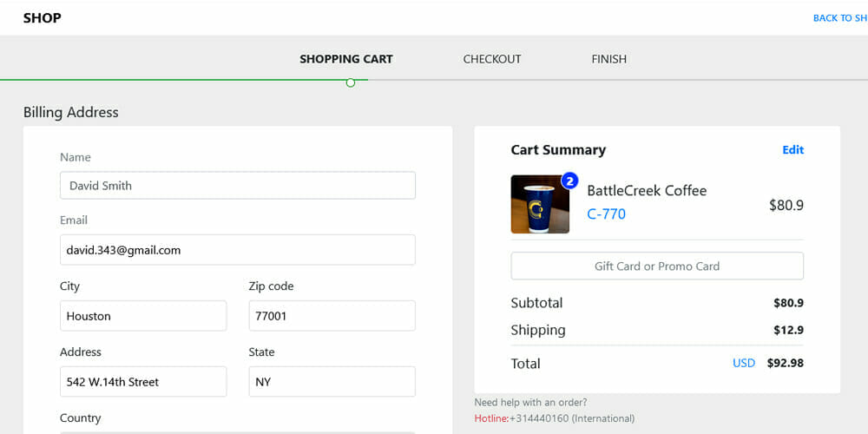This screenshot has height=434, width=868.
Task: Click the Back to Shop link
Action: click(x=839, y=18)
